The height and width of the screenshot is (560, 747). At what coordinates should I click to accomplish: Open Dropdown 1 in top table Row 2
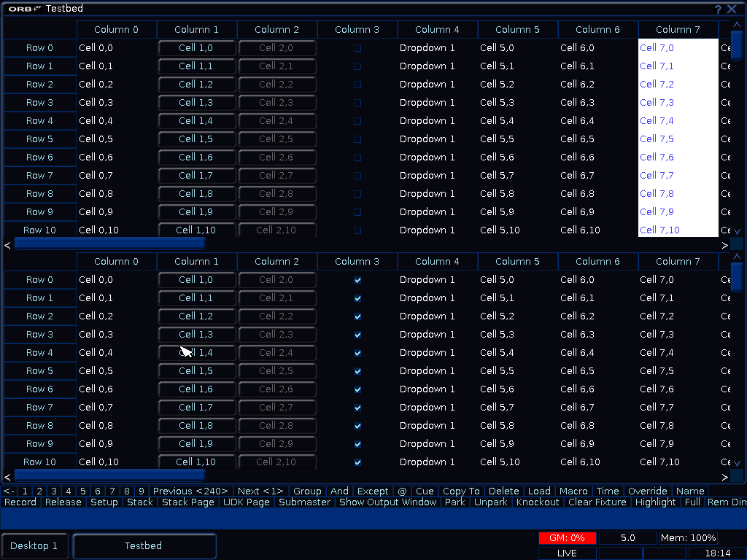click(x=427, y=85)
